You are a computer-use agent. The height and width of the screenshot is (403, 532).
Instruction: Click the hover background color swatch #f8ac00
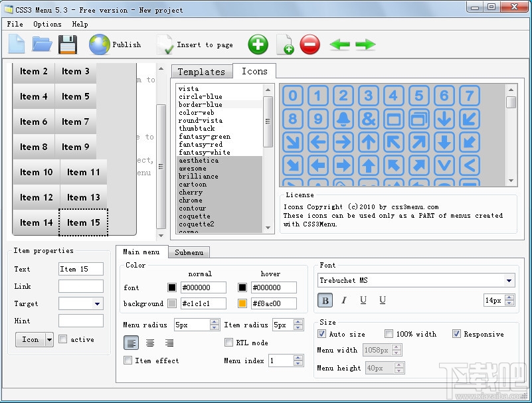(x=244, y=304)
